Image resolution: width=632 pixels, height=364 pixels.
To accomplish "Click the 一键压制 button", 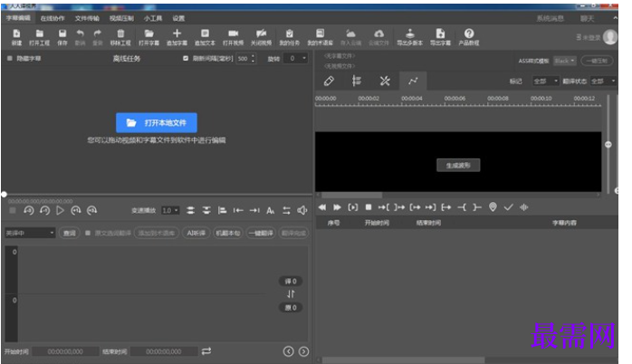I will (x=597, y=61).
